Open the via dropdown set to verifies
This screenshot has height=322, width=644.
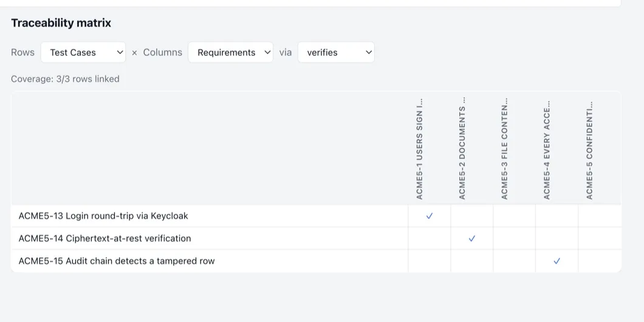point(336,52)
